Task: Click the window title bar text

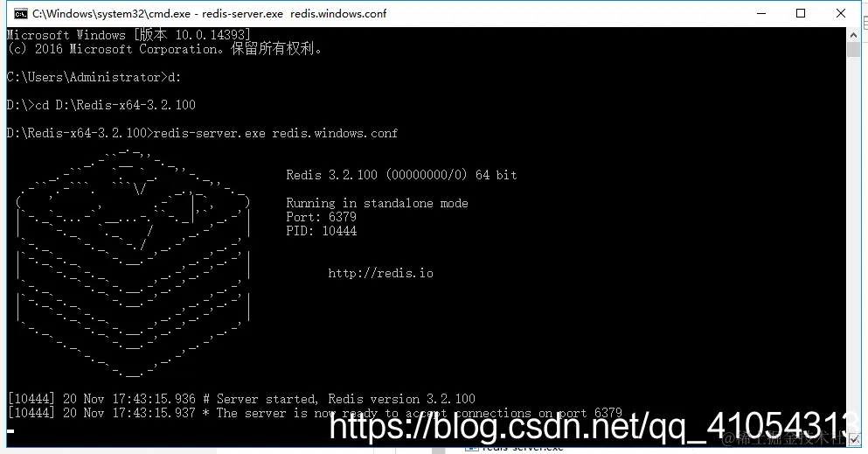Action: 209,13
